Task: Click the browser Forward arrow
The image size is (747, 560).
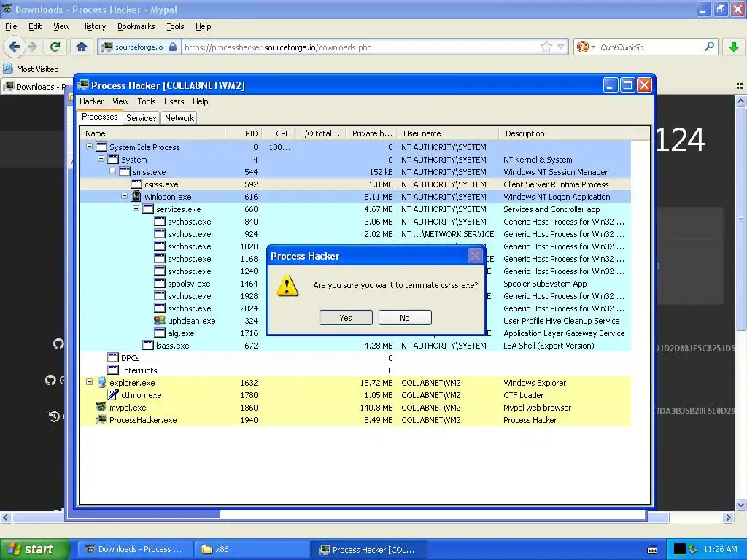Action: [32, 47]
